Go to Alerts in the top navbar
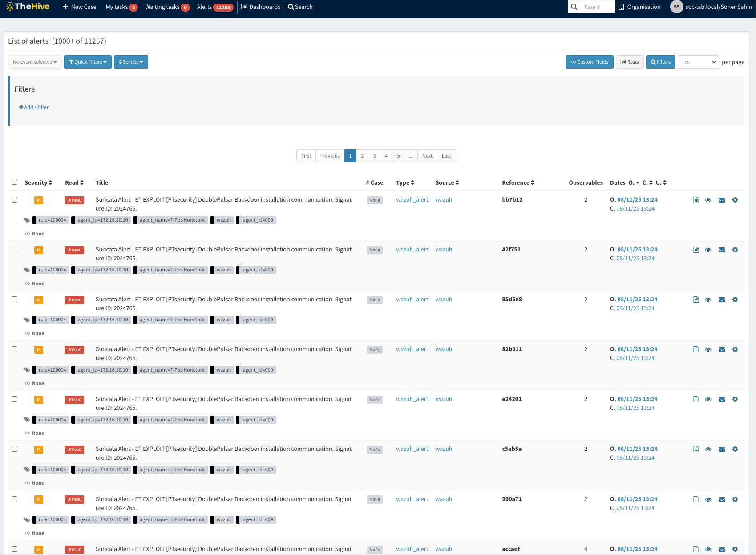 pos(214,7)
